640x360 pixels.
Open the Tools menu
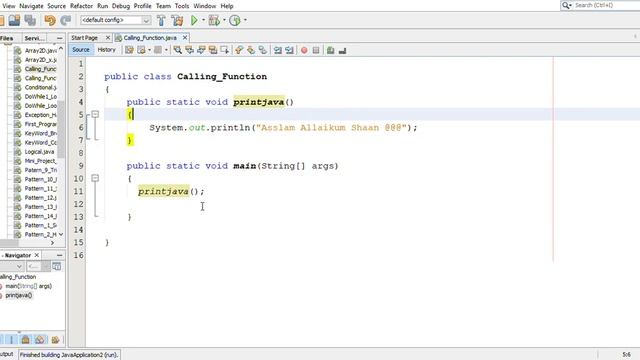[x=182, y=6]
